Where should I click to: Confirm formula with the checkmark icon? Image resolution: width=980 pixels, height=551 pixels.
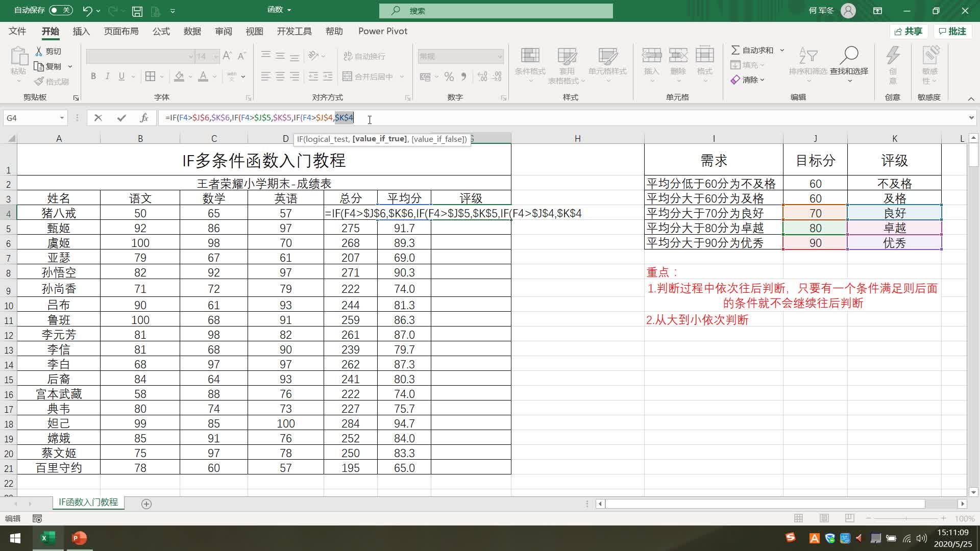click(121, 118)
